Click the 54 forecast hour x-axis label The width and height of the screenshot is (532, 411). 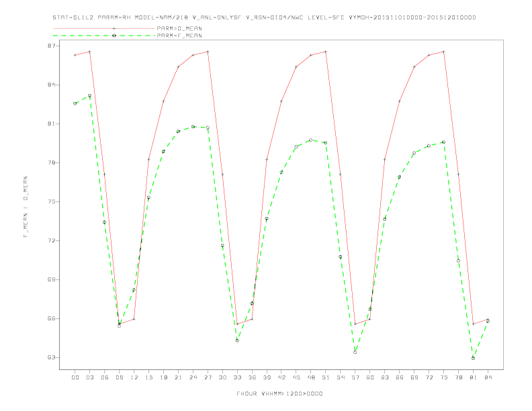pyautogui.click(x=341, y=377)
